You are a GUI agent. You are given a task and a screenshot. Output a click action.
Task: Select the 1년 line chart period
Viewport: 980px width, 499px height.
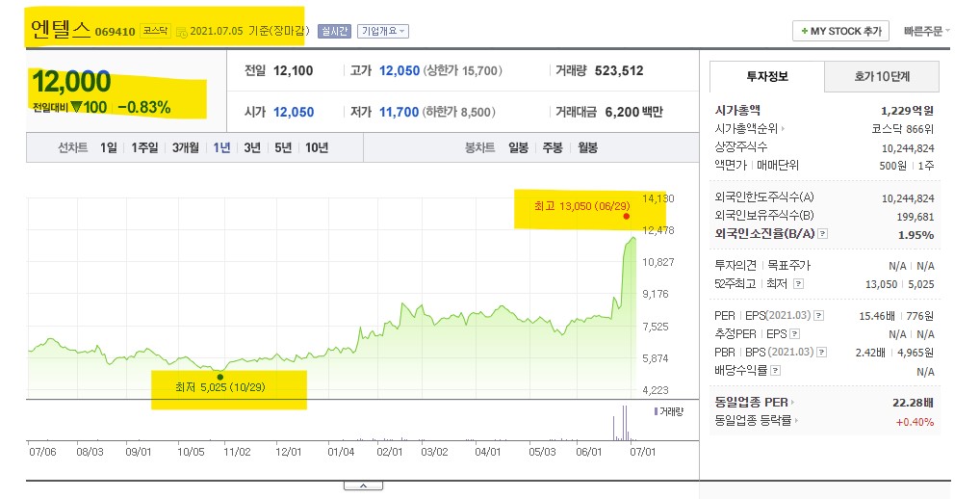221,147
